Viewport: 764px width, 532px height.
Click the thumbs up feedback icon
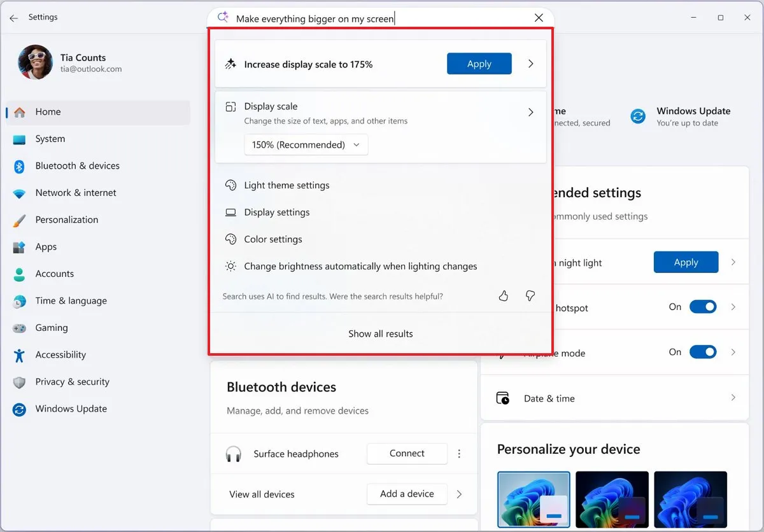click(x=503, y=295)
